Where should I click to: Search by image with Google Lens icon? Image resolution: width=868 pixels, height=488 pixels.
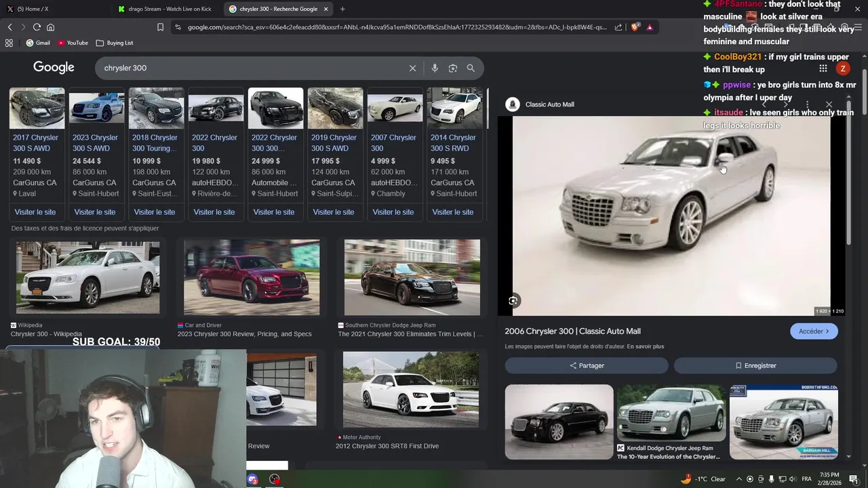click(453, 68)
